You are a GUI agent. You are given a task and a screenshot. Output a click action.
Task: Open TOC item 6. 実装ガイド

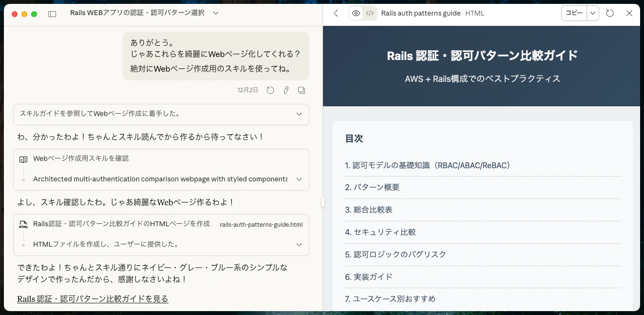369,277
